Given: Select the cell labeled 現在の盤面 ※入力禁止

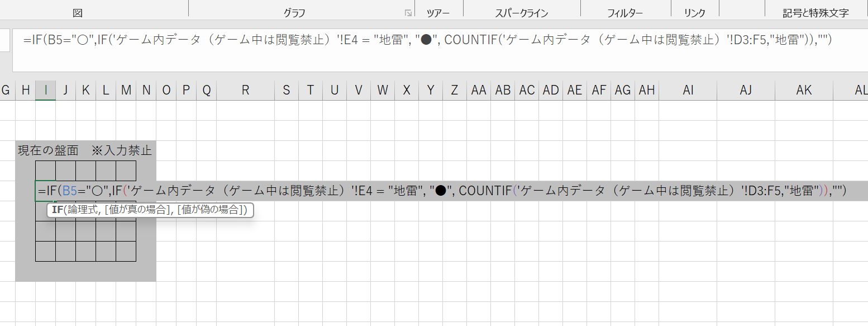Looking at the screenshot, I should point(85,150).
